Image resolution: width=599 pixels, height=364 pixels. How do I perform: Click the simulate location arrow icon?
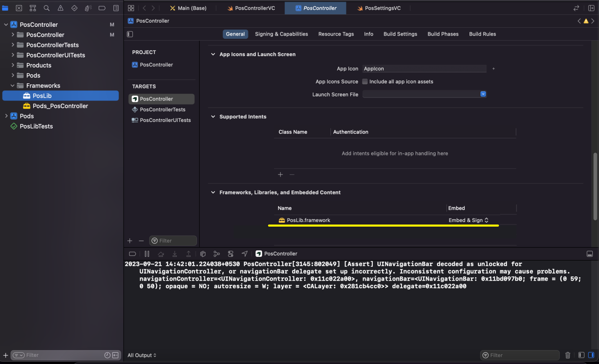tap(245, 254)
